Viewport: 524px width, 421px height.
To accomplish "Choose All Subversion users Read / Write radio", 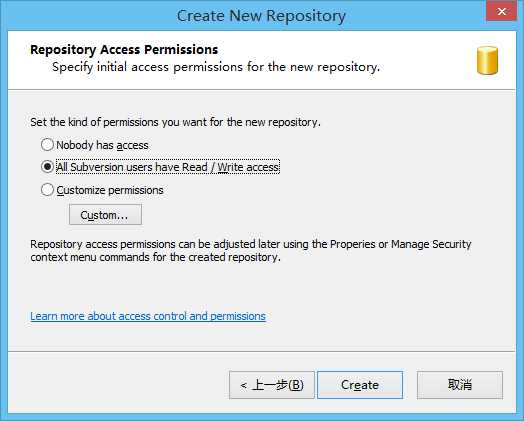I will coord(47,167).
